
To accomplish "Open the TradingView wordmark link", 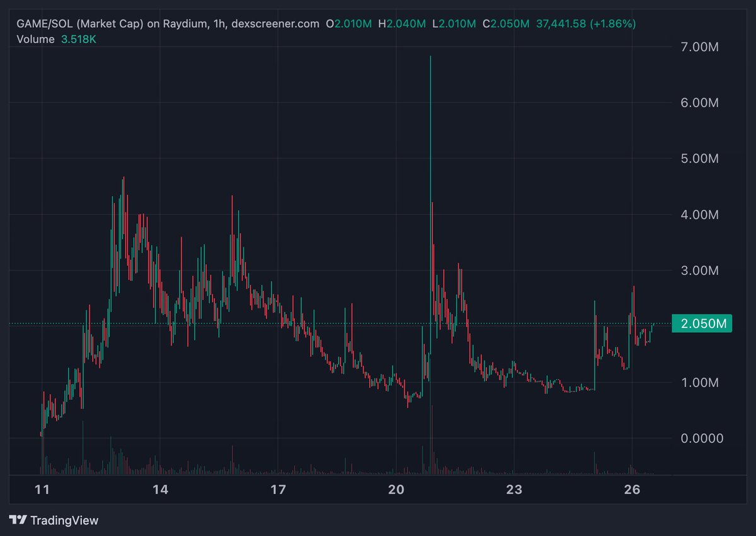I will (x=64, y=520).
